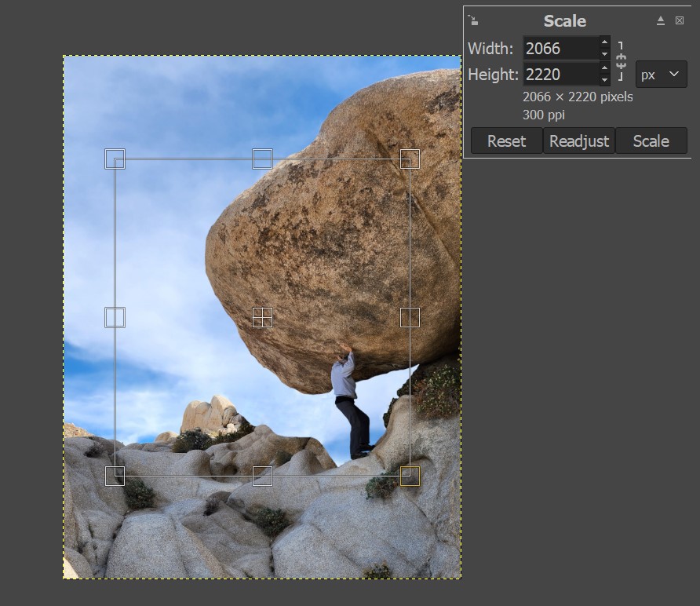
Task: Click the center pivot crosshair handle
Action: 262,317
